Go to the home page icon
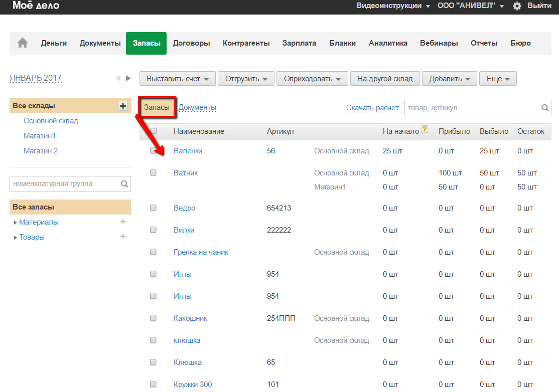The height and width of the screenshot is (392, 559). tap(23, 43)
